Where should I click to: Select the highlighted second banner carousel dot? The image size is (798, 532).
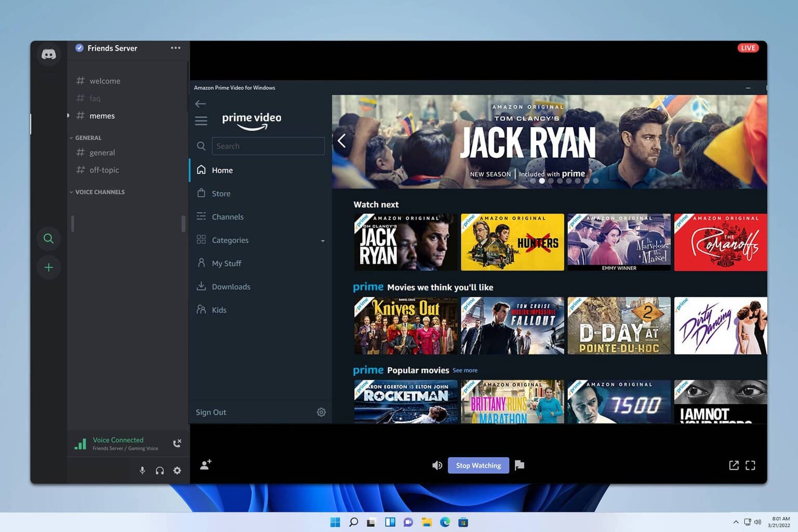pos(542,181)
